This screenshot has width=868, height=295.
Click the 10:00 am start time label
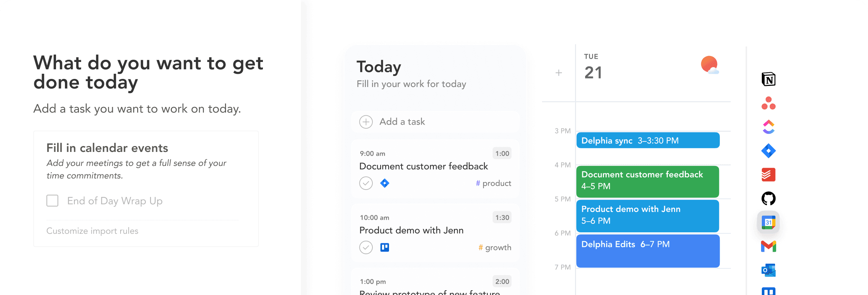click(375, 218)
